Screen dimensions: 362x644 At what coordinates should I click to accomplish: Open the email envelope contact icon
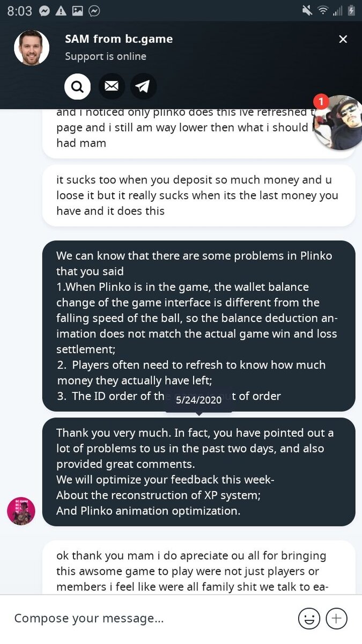coord(111,86)
